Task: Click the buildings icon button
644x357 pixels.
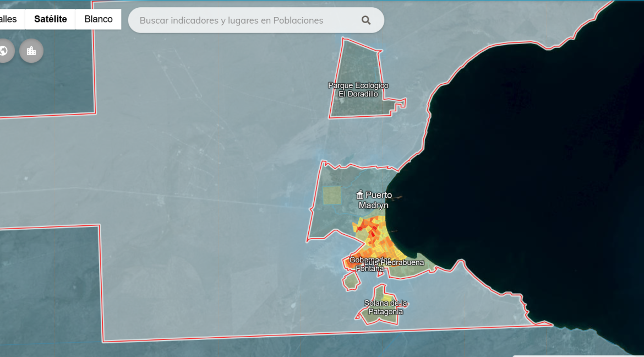Action: (x=31, y=51)
